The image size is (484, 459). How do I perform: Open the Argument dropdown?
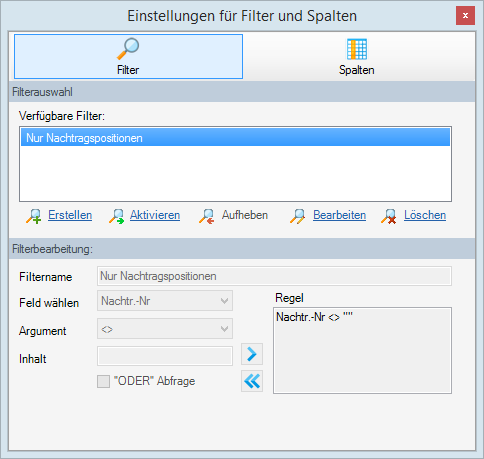coord(165,329)
